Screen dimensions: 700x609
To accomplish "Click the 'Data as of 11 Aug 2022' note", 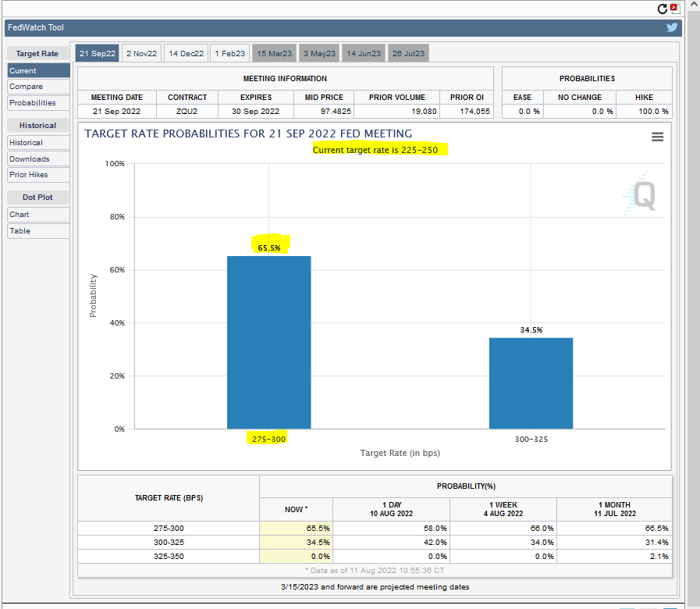I will (x=375, y=571).
